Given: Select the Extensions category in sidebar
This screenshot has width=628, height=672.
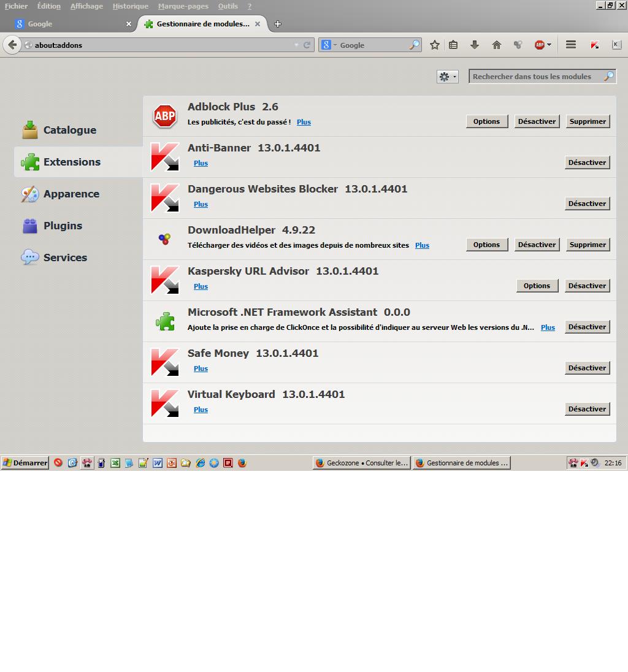Looking at the screenshot, I should click(x=78, y=162).
